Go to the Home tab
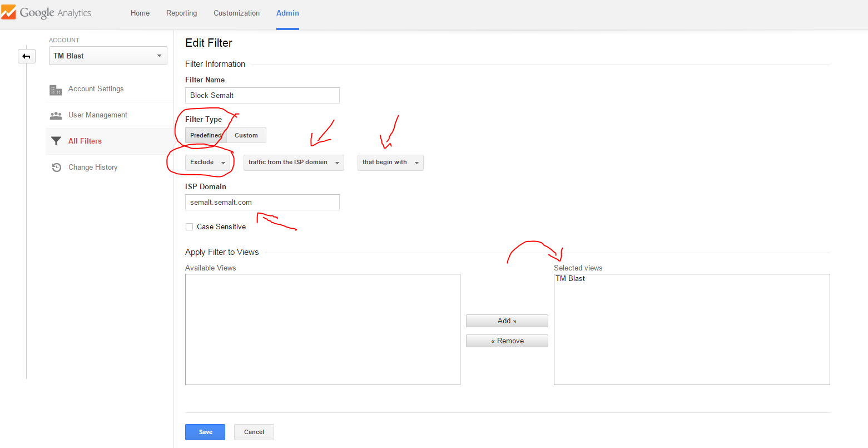This screenshot has width=868, height=448. 140,13
